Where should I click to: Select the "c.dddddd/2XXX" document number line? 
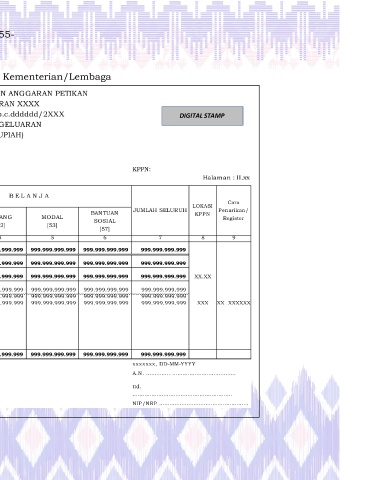[32, 114]
